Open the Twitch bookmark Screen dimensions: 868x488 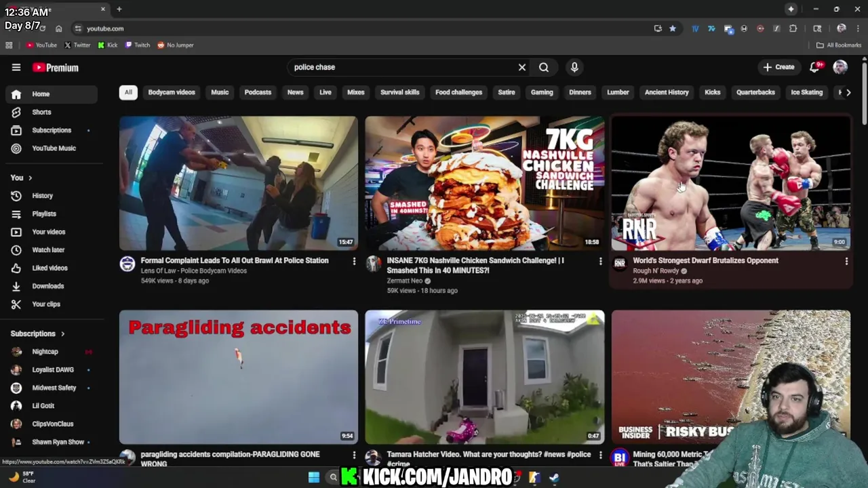click(x=137, y=45)
